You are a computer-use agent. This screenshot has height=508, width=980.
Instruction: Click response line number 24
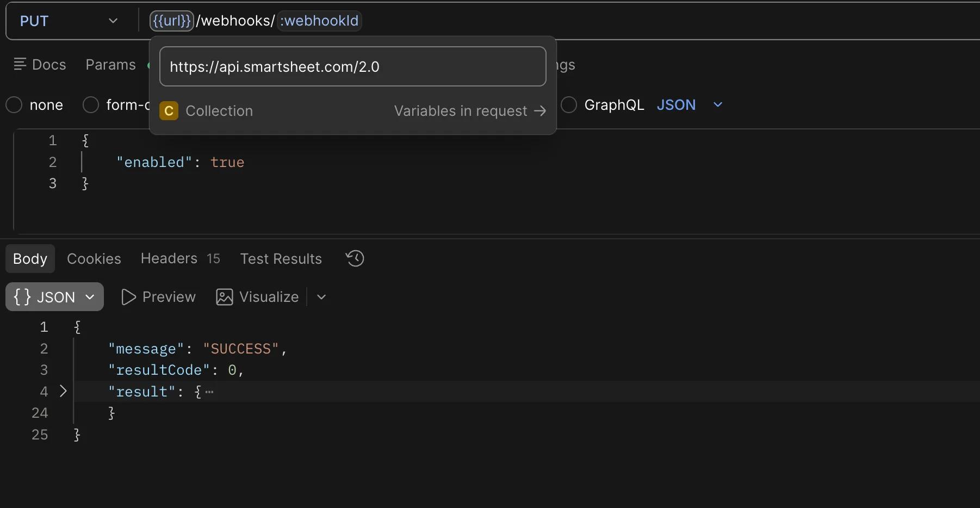pos(40,413)
